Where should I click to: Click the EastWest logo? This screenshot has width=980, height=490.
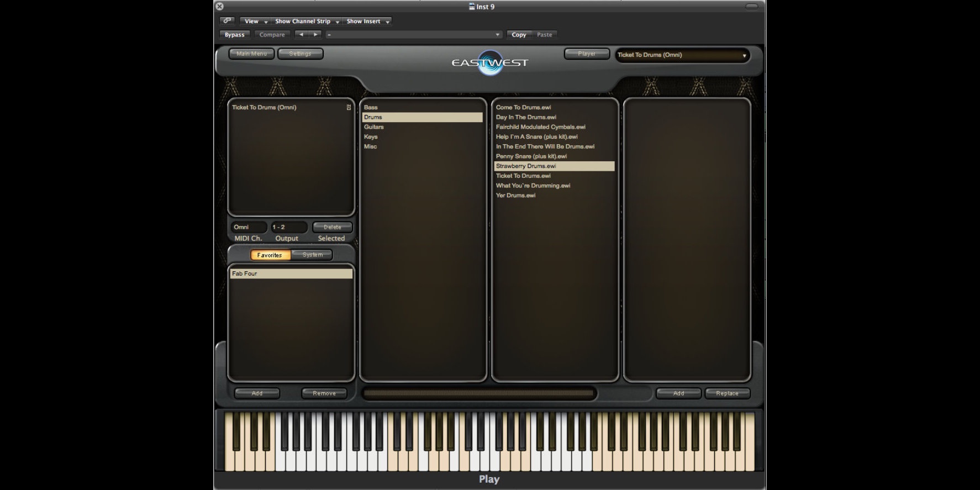(489, 62)
